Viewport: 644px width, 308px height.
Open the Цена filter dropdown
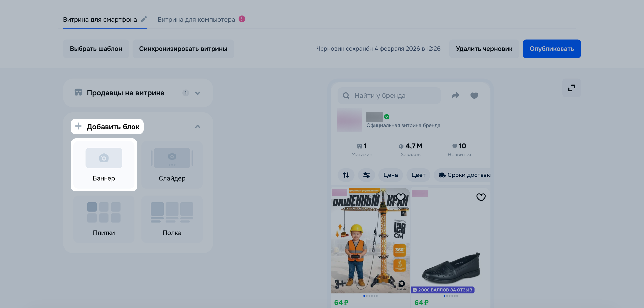391,175
